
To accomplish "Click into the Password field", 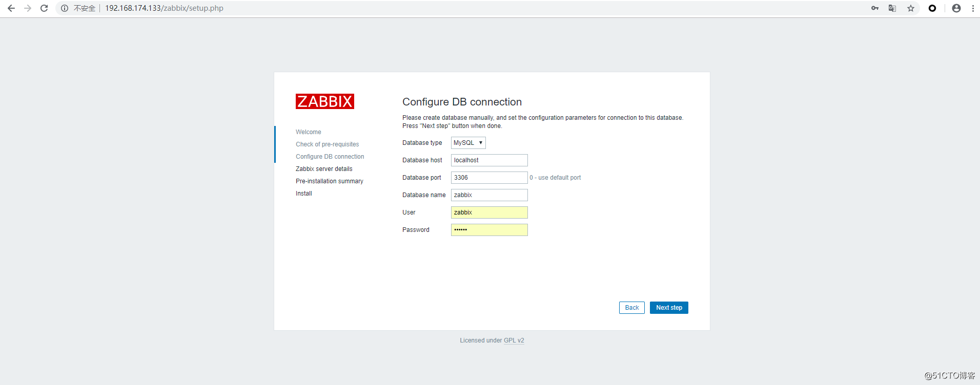I will coord(489,230).
